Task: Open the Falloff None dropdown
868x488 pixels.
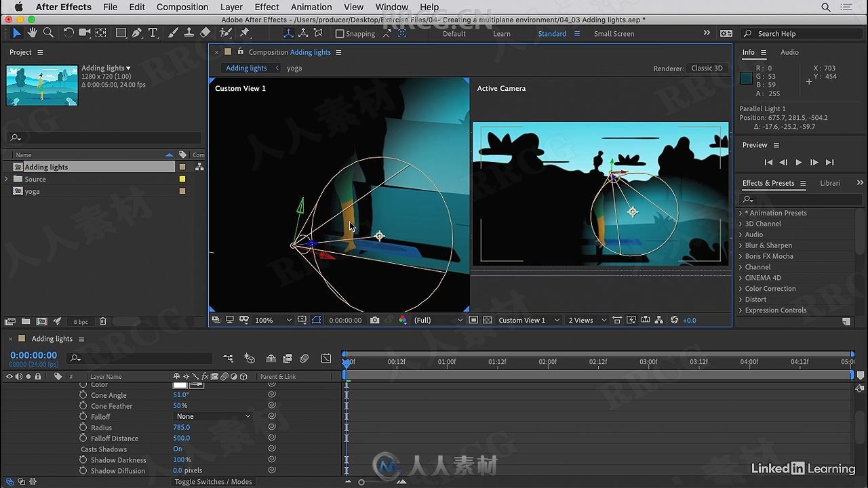Action: point(213,416)
